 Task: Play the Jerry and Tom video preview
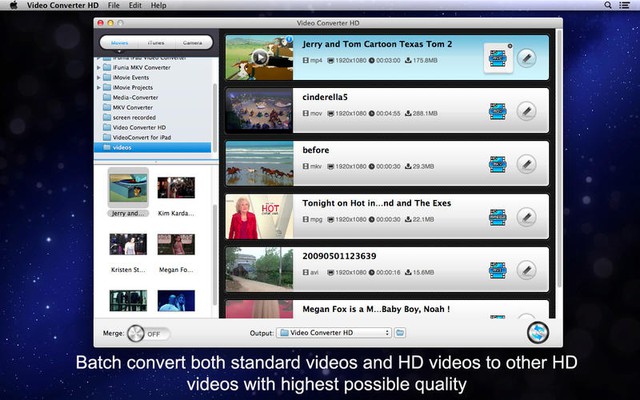[259, 57]
